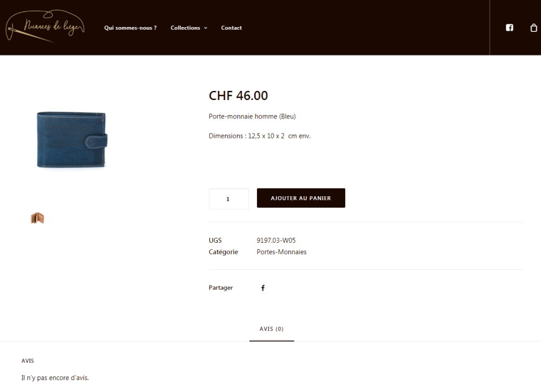Screen dimensions: 541x392
Task: Go to Qui sommes-nous ? page
Action: [x=130, y=28]
